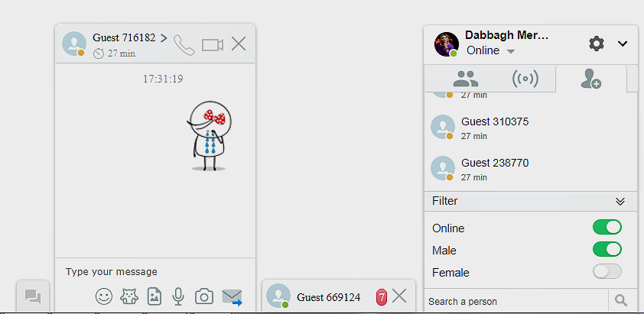Click Dabbagh Mer... profile picture
The image size is (644, 314).
tap(447, 44)
